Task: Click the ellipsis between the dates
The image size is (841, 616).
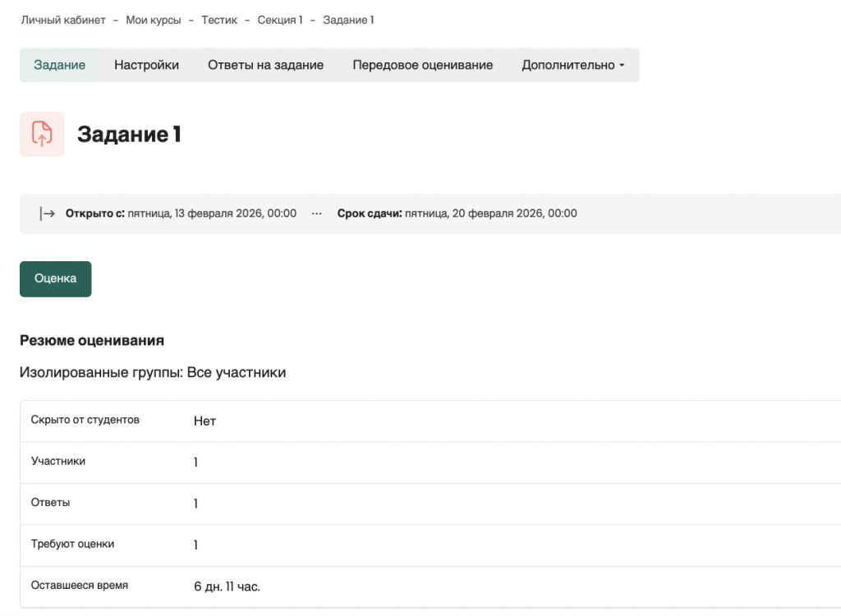Action: tap(316, 214)
